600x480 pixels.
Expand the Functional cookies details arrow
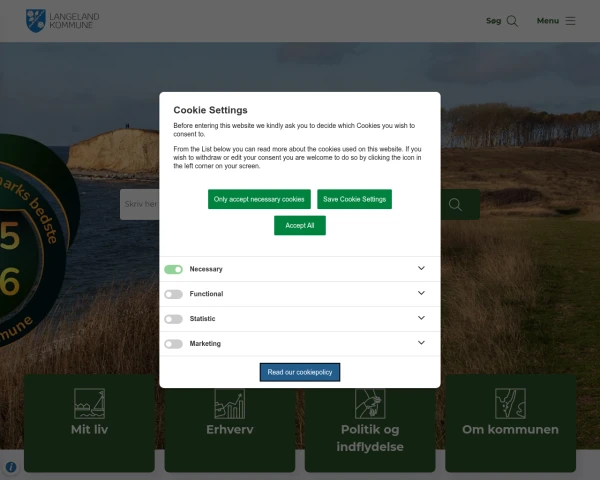click(421, 294)
